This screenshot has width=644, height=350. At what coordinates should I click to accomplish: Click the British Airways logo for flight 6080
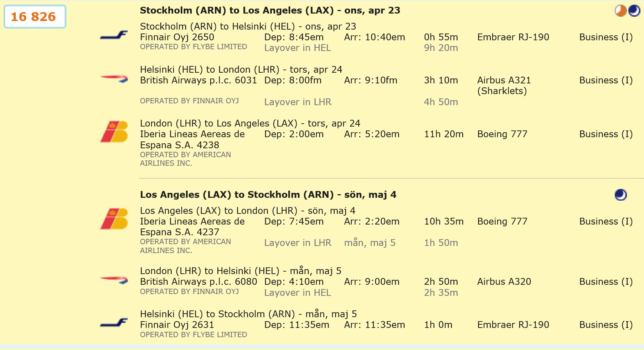click(114, 280)
